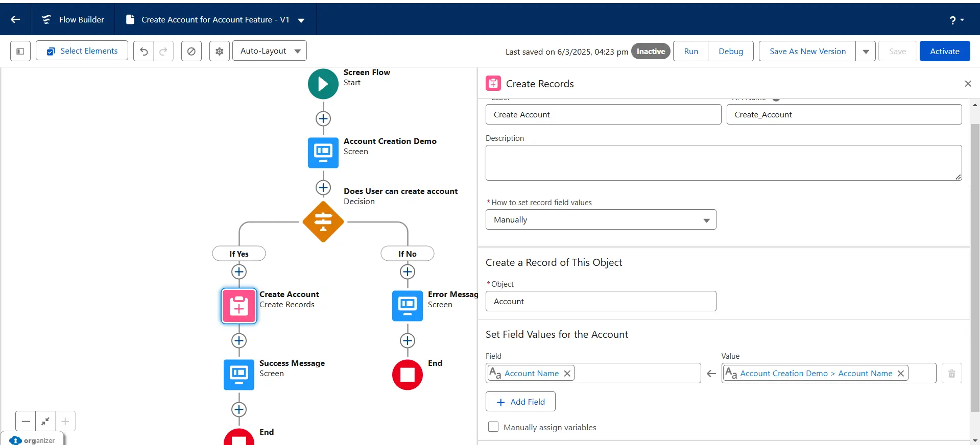Viewport: 980px width, 445px height.
Task: Zoom in the canvas
Action: pyautogui.click(x=65, y=421)
